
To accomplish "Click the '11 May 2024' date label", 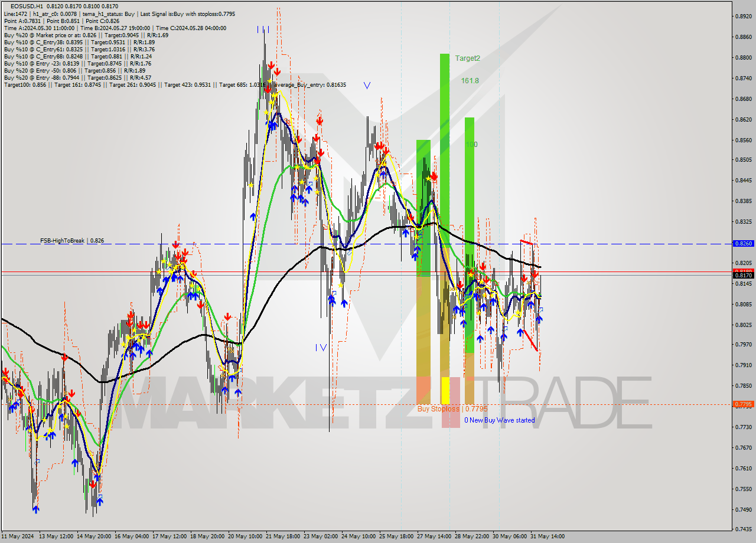I will (x=19, y=537).
